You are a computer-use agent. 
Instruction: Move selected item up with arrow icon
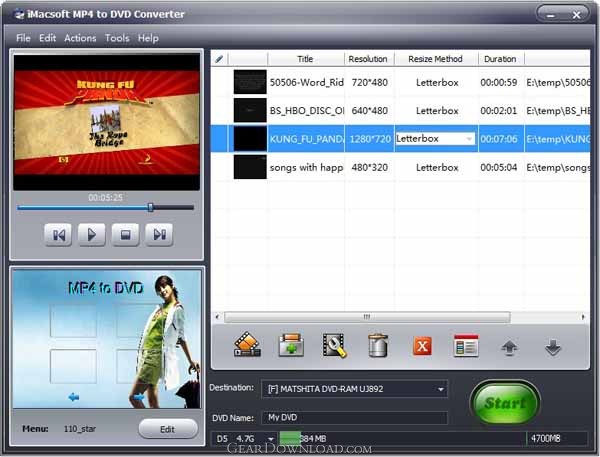509,348
